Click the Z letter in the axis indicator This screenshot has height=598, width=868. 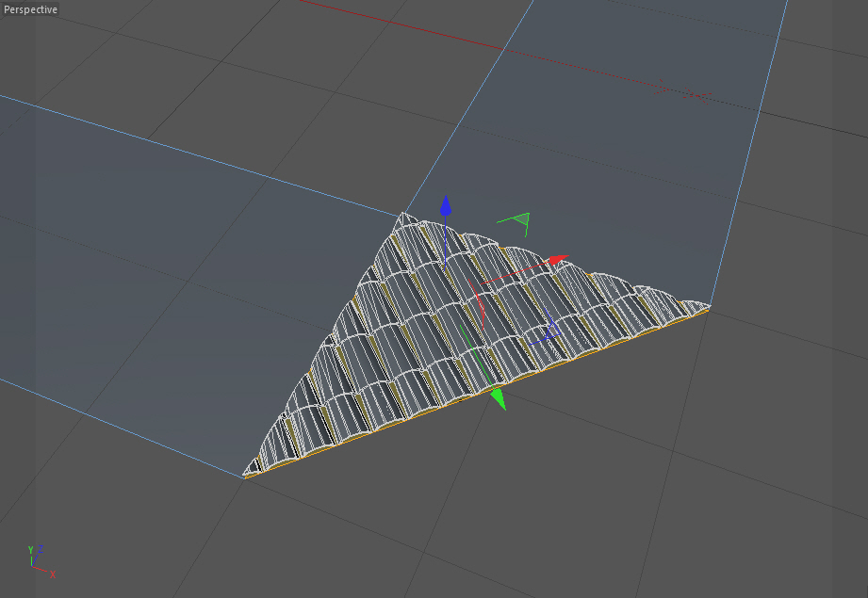point(41,549)
